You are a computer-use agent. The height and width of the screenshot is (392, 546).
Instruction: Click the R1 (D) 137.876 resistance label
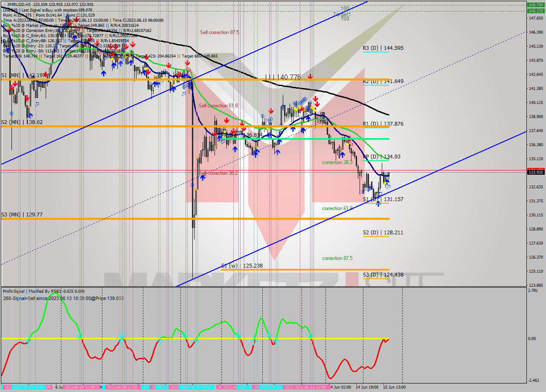coord(383,124)
